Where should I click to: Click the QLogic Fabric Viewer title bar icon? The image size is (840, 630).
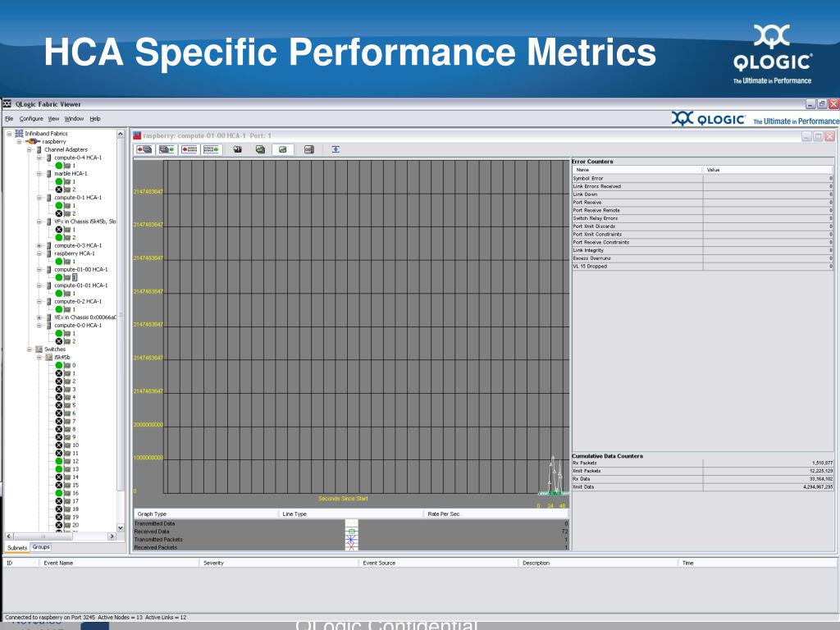pyautogui.click(x=7, y=104)
